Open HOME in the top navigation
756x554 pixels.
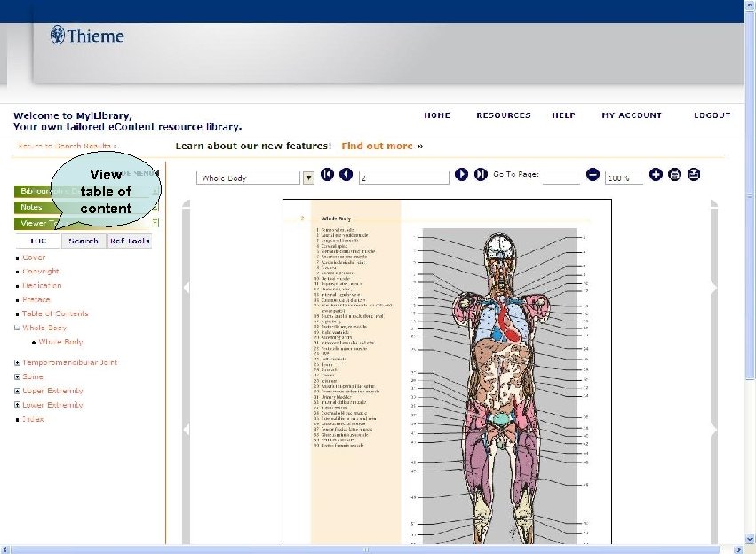(x=437, y=115)
